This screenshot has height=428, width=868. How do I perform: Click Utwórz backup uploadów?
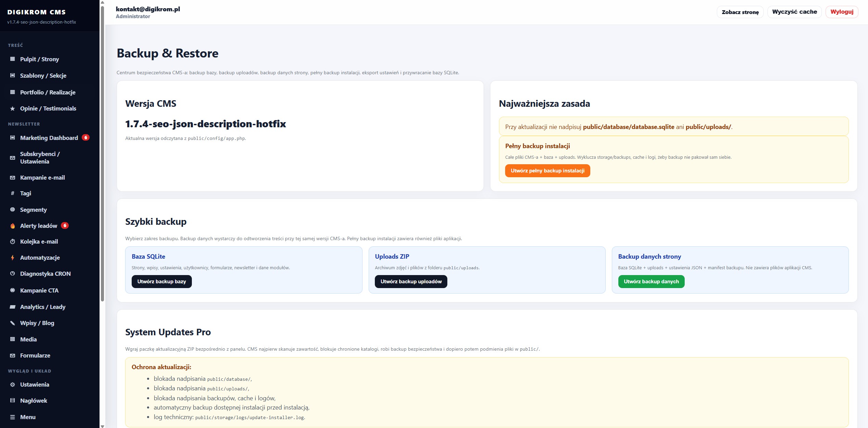(411, 282)
